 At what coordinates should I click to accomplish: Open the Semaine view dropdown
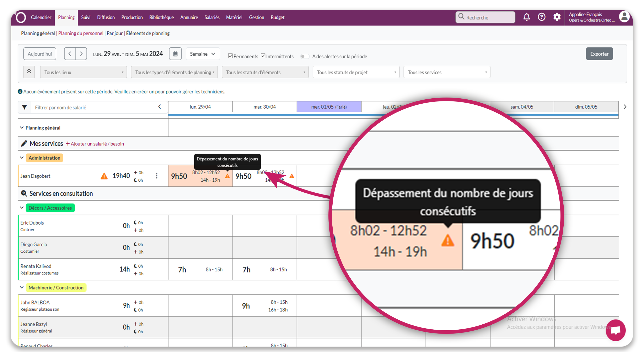click(x=203, y=54)
